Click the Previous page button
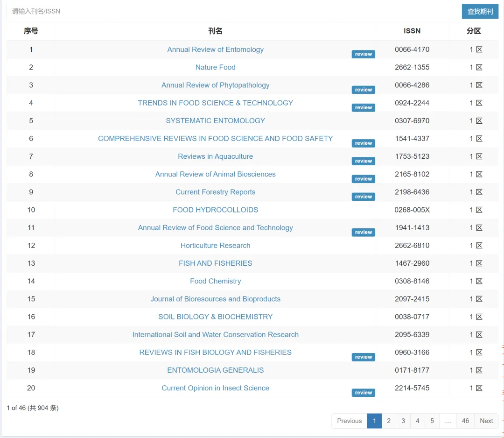 coord(349,421)
